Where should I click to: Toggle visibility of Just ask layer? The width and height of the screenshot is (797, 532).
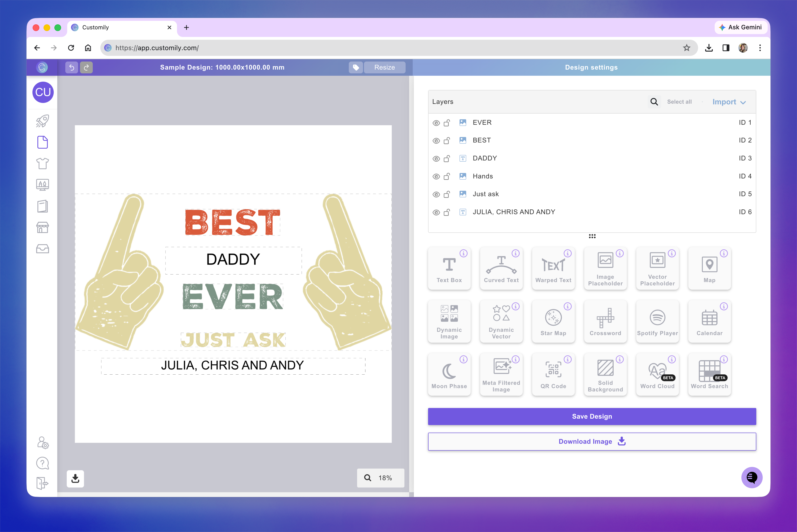[x=436, y=194]
